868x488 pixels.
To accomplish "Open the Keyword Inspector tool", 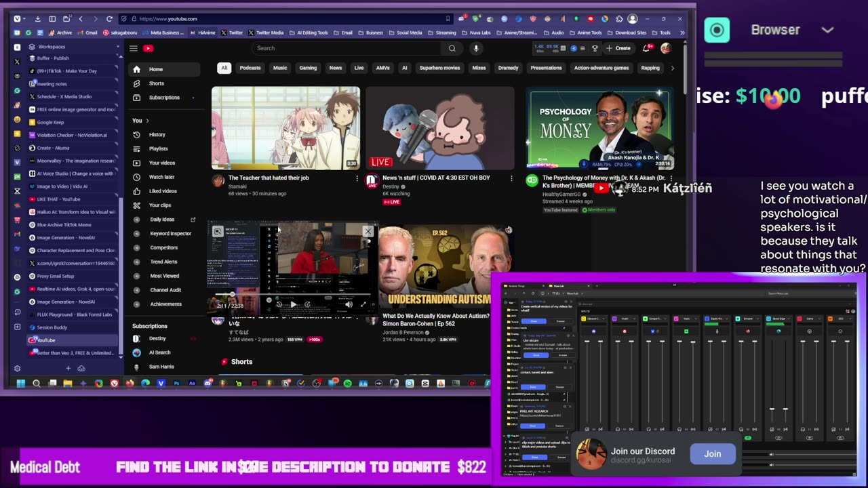I will 164,233.
